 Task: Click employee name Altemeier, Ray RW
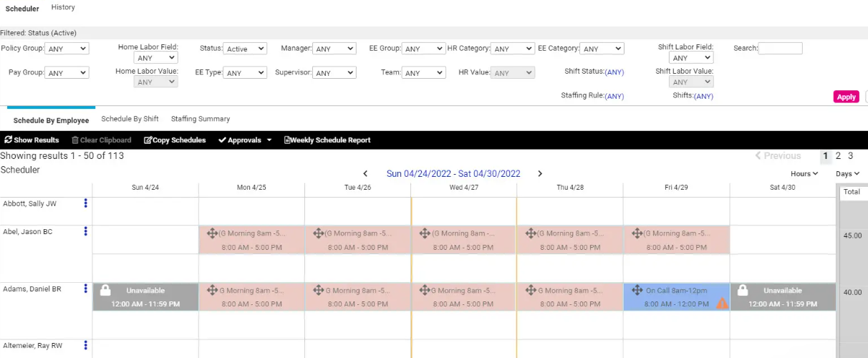click(33, 345)
